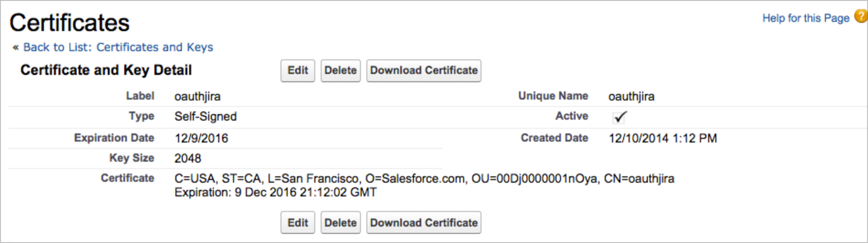Viewport: 868px width, 243px height.
Task: Click the bottom Edit button
Action: tap(297, 223)
